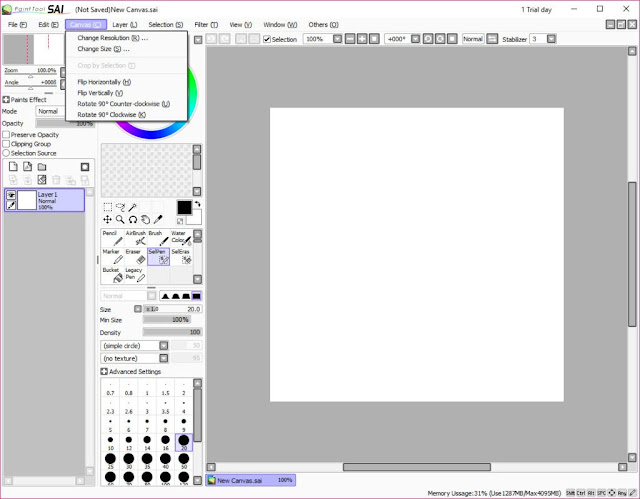Open the Layer menu

124,25
